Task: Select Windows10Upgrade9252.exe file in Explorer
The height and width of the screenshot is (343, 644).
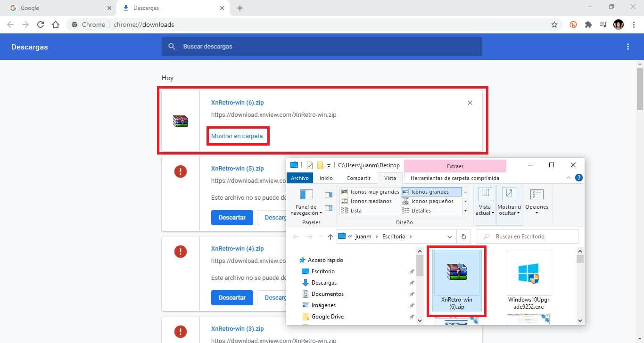Action: [x=528, y=281]
